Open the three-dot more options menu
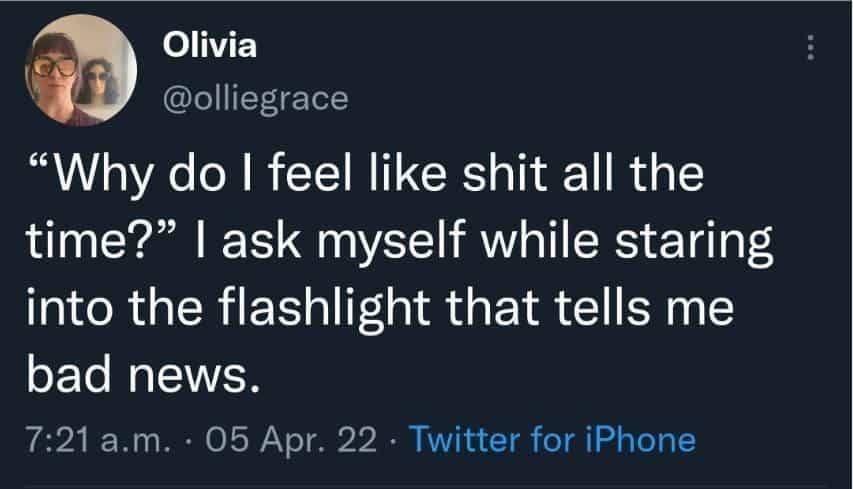 pos(812,49)
